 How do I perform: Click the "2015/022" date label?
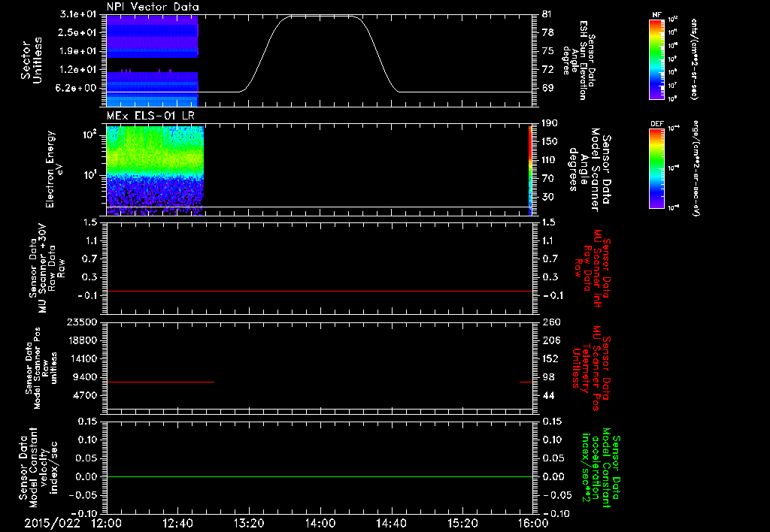pyautogui.click(x=52, y=523)
